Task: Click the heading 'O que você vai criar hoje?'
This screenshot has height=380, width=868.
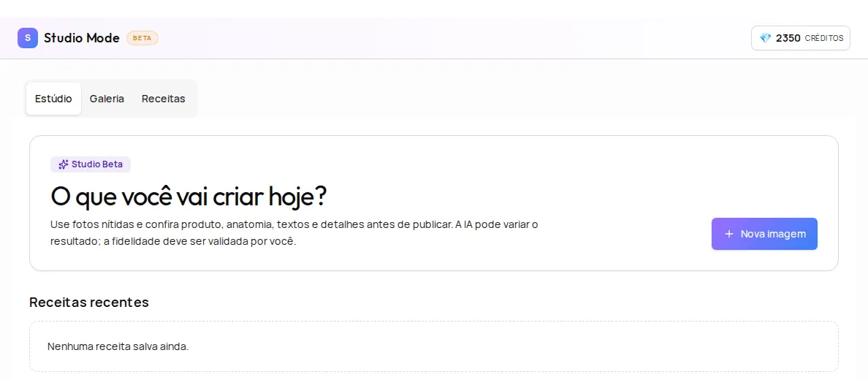Action: 189,197
